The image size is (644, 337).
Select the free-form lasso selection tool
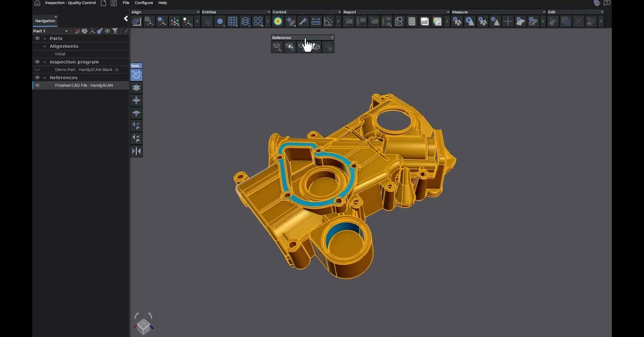tap(136, 75)
